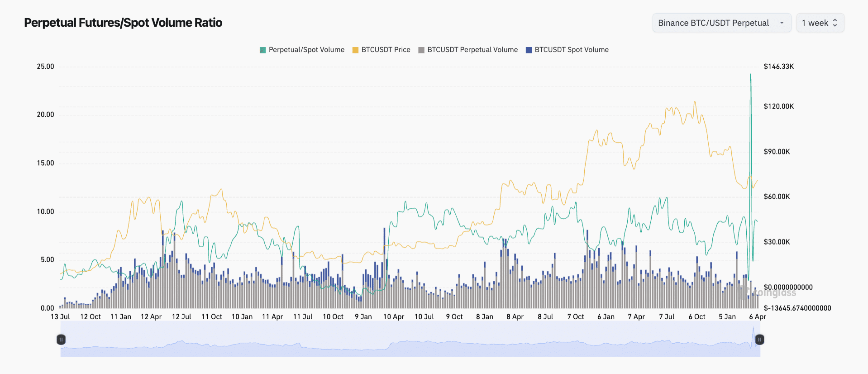Click the blue BTCUSDT Spot Volume legend square

coord(529,50)
